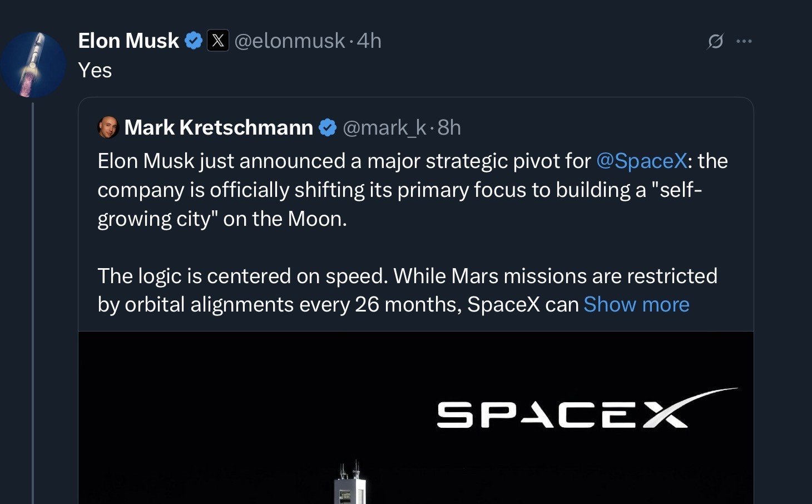Click the @mark_k handle
Viewport: 812px width, 504px height.
pos(384,127)
